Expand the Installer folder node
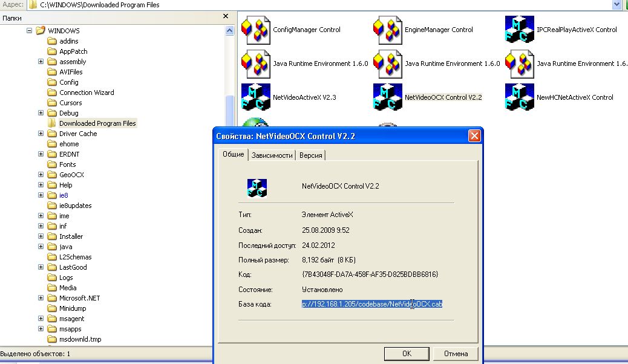The height and width of the screenshot is (364, 628). point(41,236)
